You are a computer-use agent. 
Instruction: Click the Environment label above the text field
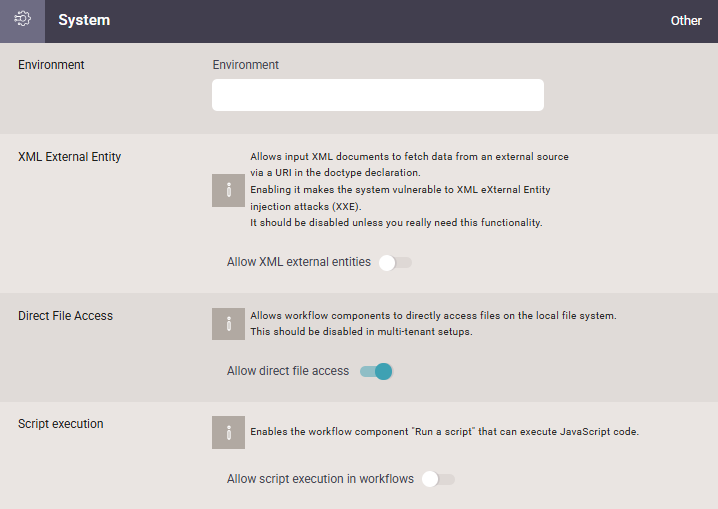(245, 65)
